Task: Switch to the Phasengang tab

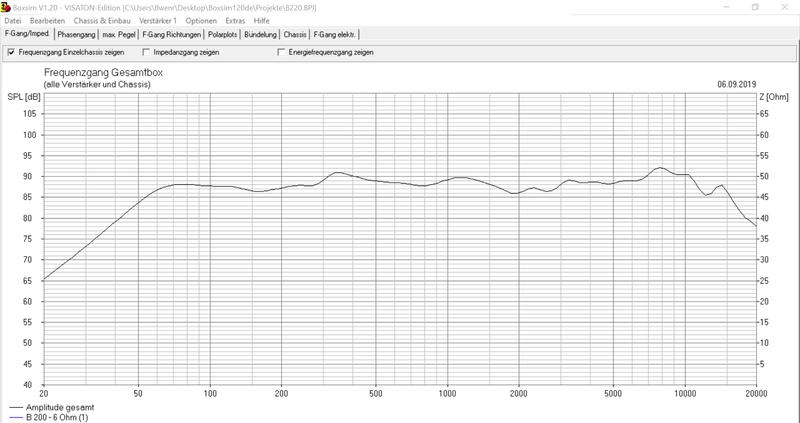Action: [x=77, y=35]
